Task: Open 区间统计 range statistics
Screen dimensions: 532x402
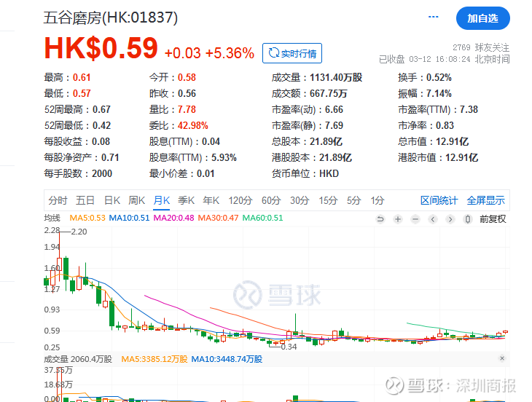Action: pos(439,200)
